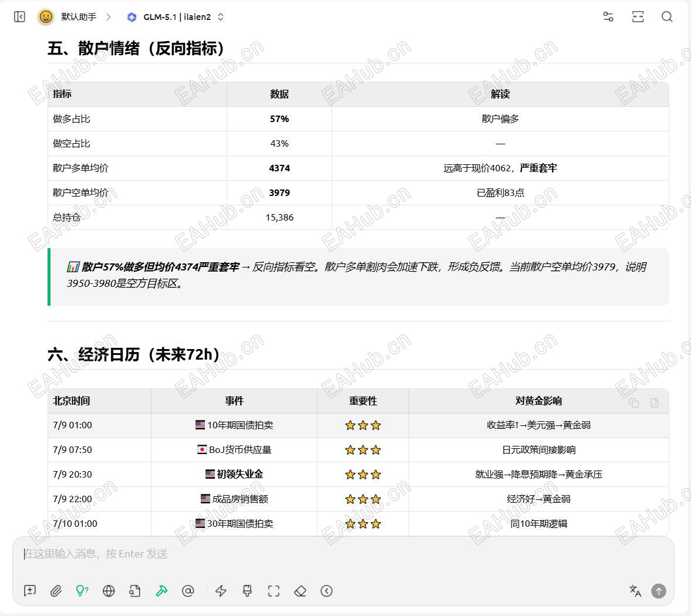Open the knowledge base file search icon

(135, 591)
